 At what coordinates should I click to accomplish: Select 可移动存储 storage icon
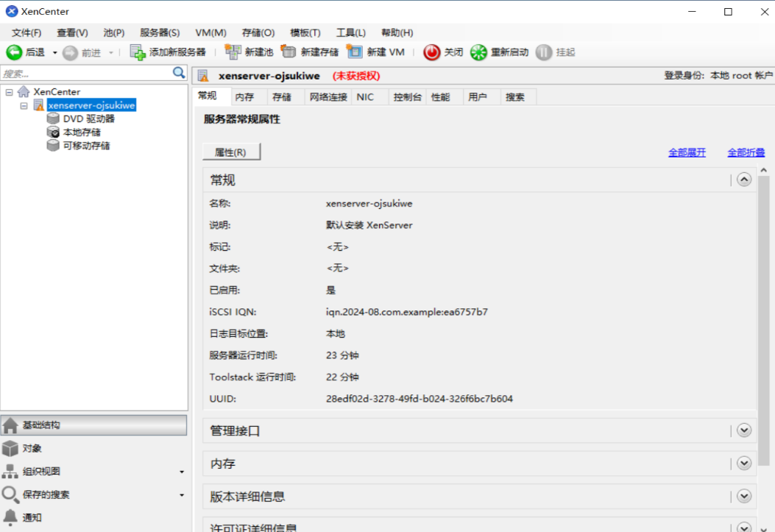tap(53, 145)
